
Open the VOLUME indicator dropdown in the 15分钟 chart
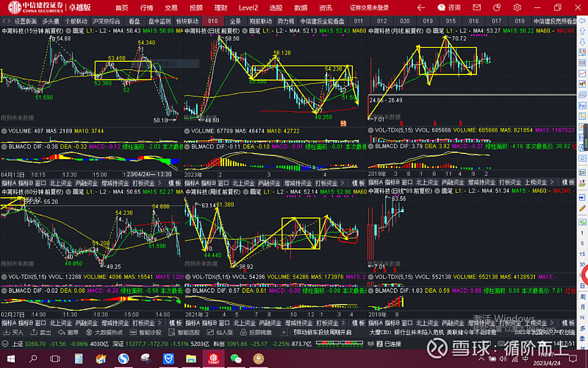click(x=4, y=131)
